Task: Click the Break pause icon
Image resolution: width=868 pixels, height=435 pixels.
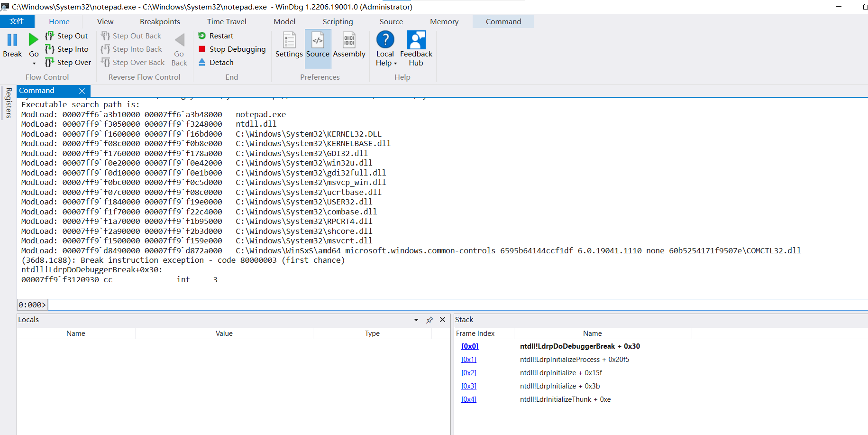Action: [12, 40]
